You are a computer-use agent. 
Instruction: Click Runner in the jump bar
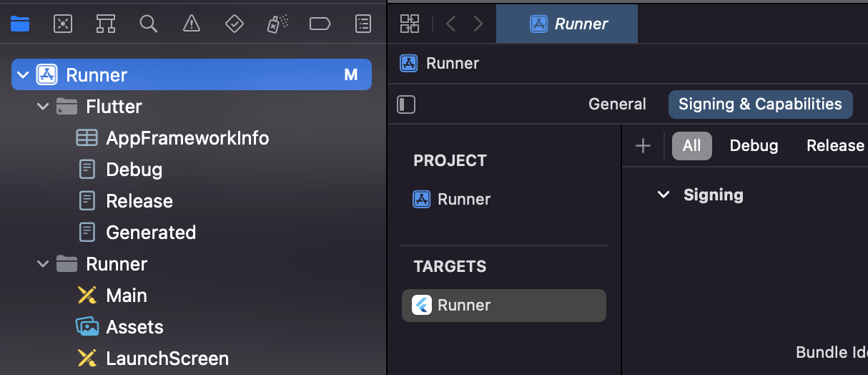point(453,63)
